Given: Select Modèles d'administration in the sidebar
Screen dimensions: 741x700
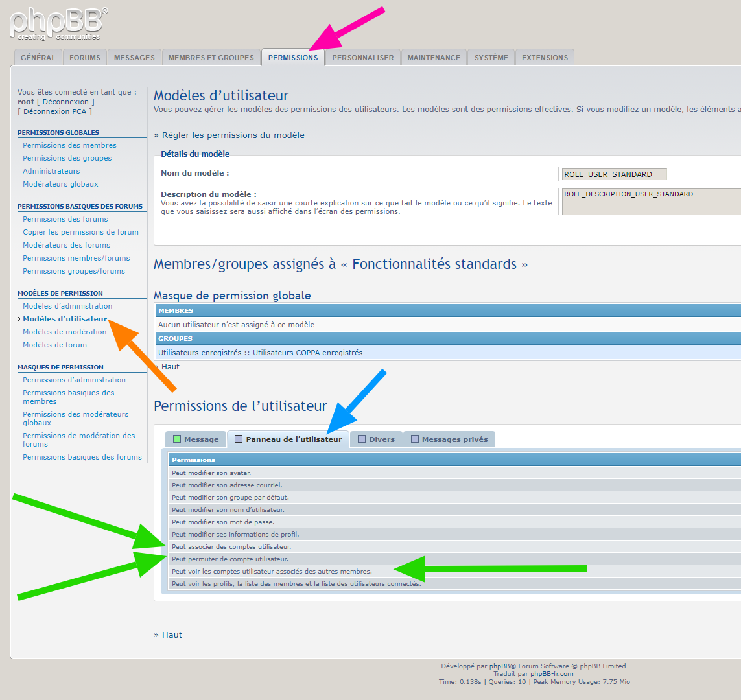Looking at the screenshot, I should [67, 306].
